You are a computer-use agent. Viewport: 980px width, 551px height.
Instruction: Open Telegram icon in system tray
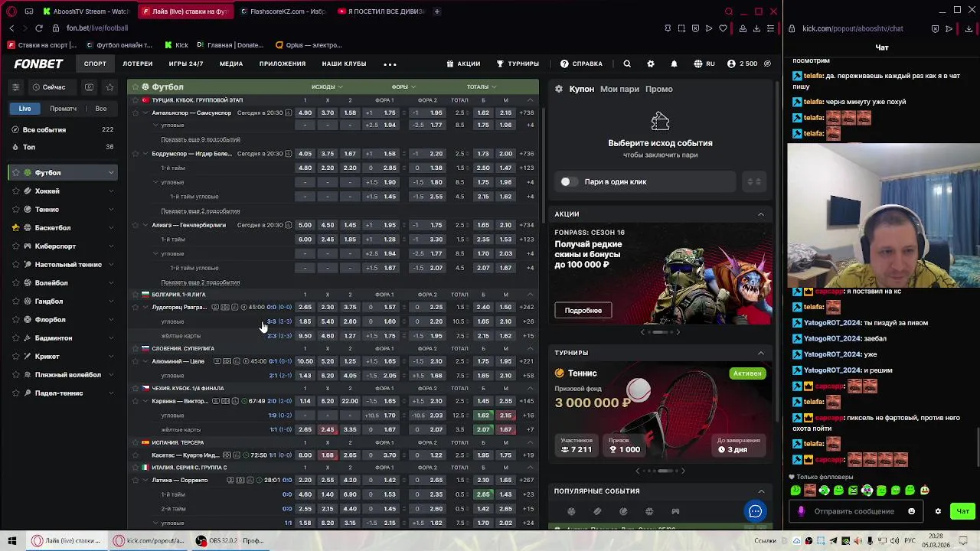pos(833,541)
